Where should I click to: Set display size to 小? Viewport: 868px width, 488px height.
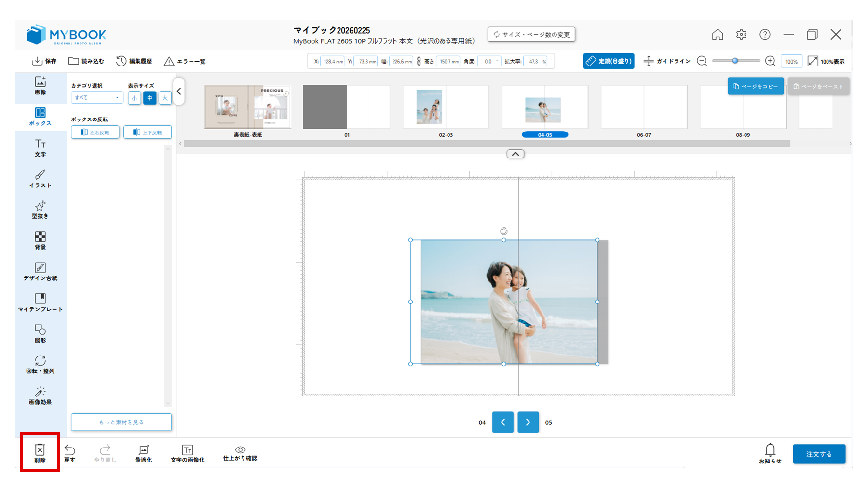tap(135, 98)
